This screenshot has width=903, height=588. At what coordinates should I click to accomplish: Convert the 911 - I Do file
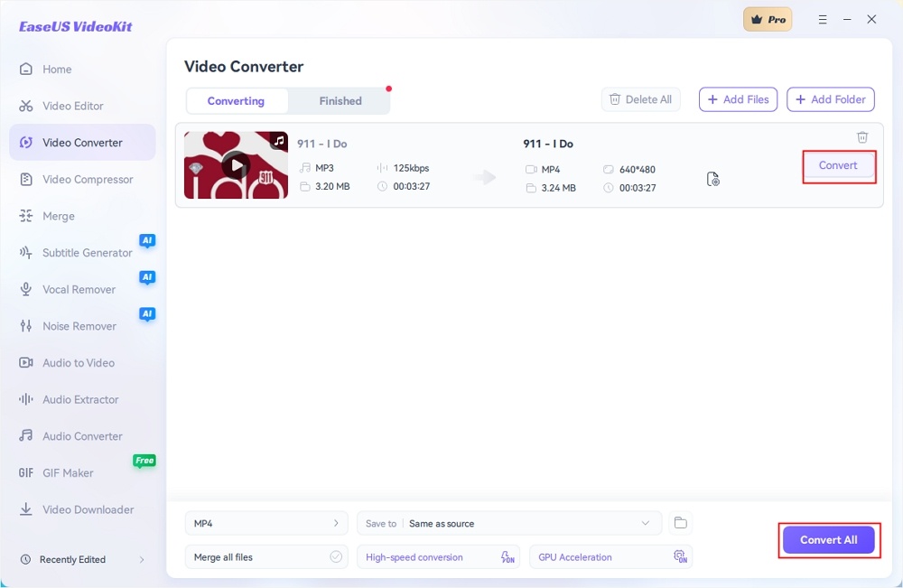pyautogui.click(x=839, y=166)
